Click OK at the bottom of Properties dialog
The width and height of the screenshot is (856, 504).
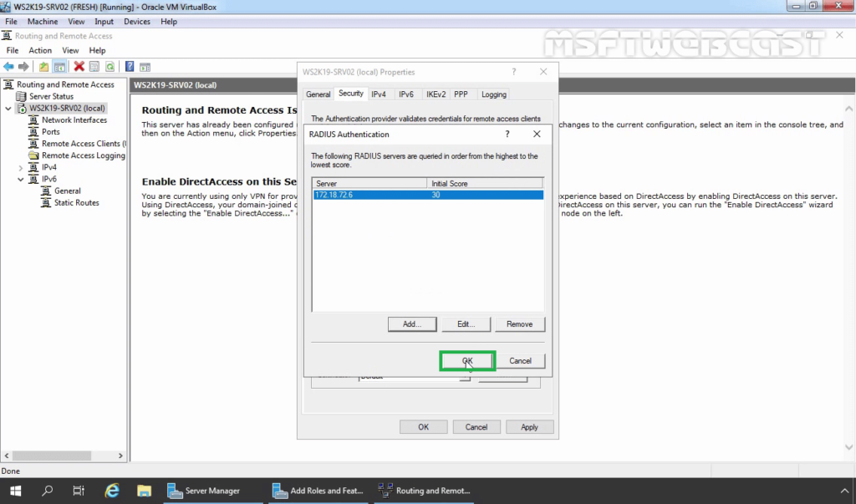pos(424,427)
